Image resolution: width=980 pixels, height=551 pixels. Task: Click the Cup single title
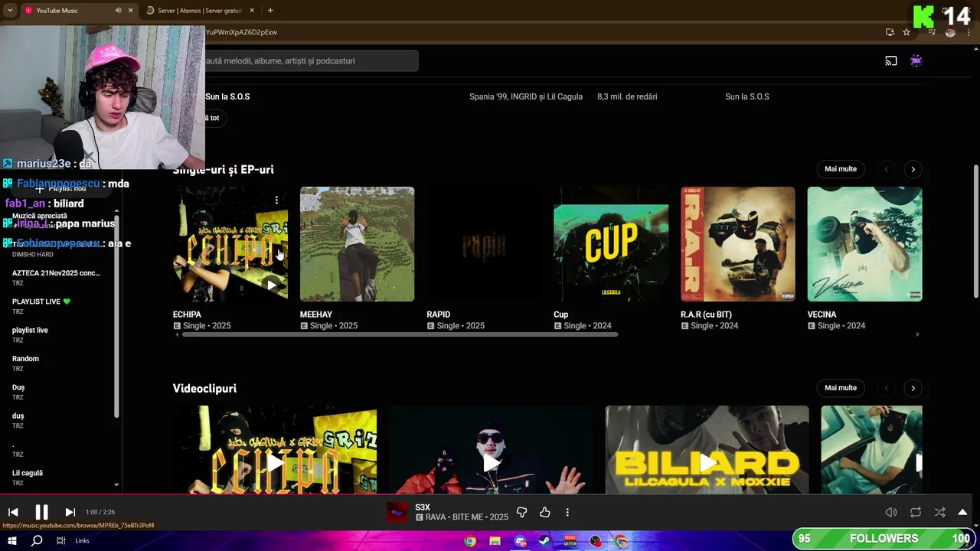[561, 315]
